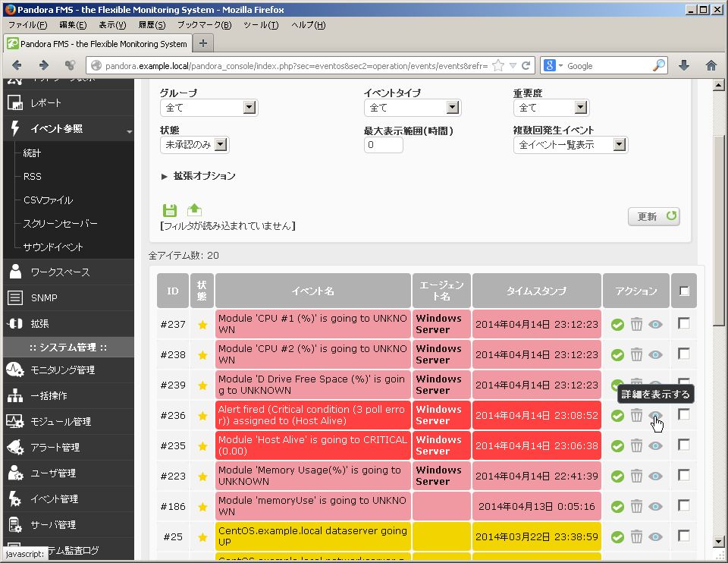This screenshot has height=563, width=728.
Task: Validate event #237 with green check icon
Action: coord(617,324)
